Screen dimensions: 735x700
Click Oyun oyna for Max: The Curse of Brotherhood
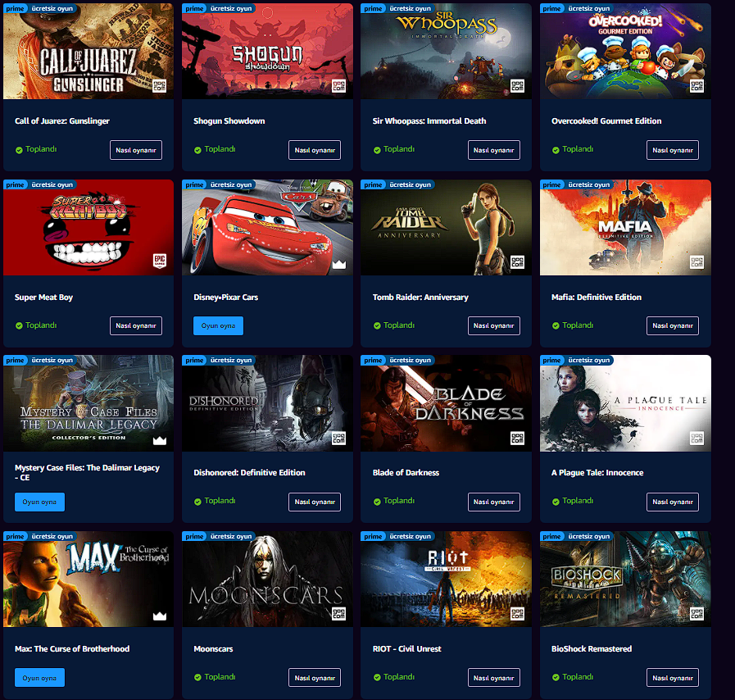[40, 678]
